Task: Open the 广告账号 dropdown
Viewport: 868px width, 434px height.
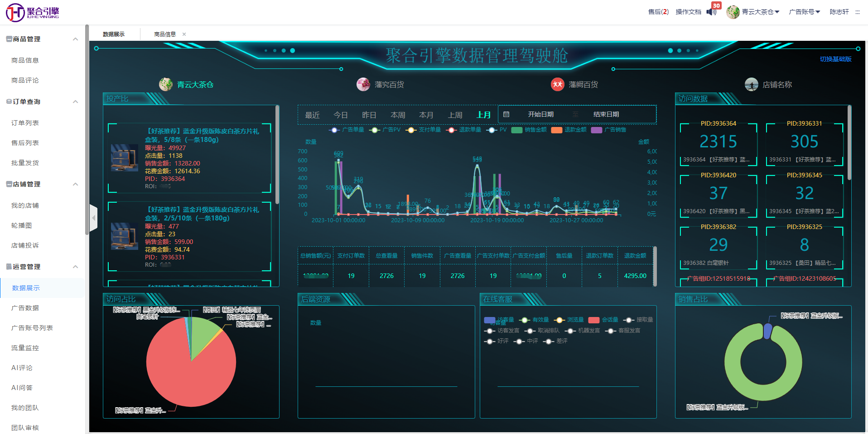Action: click(x=804, y=12)
